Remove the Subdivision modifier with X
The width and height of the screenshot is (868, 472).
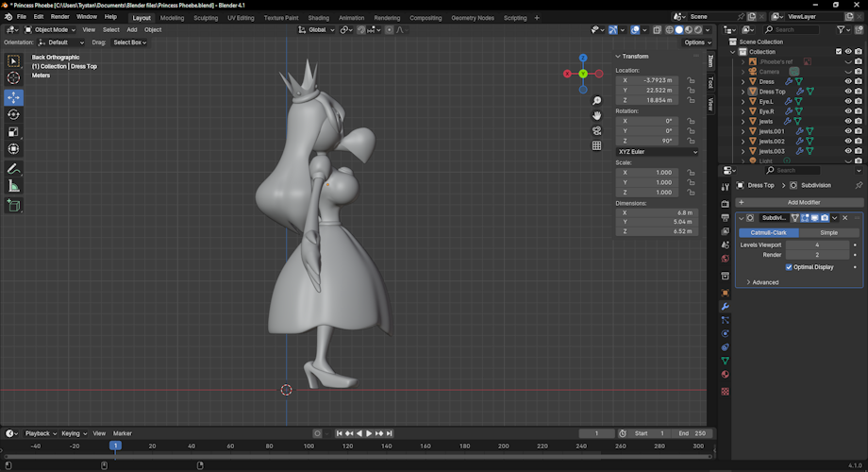(844, 218)
